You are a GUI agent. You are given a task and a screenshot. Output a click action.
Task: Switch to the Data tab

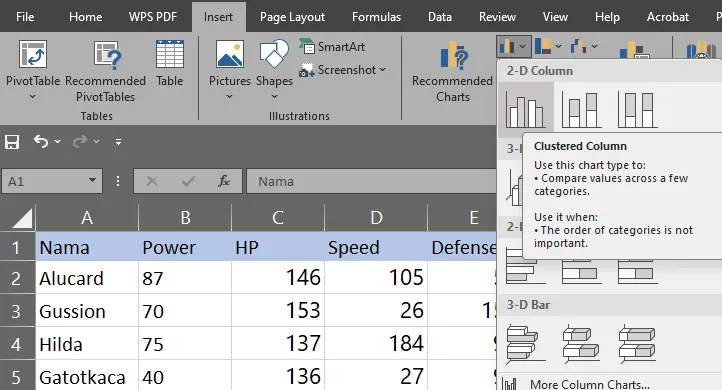(x=440, y=17)
